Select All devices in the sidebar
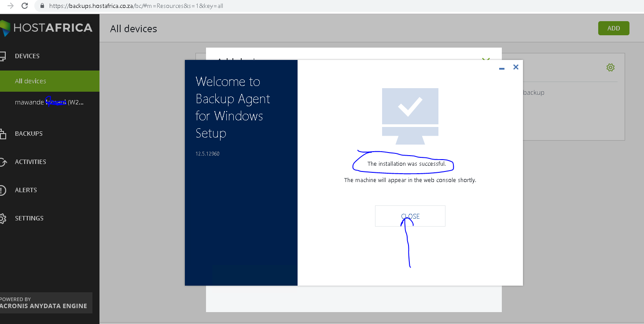This screenshot has height=324, width=644. coord(50,81)
